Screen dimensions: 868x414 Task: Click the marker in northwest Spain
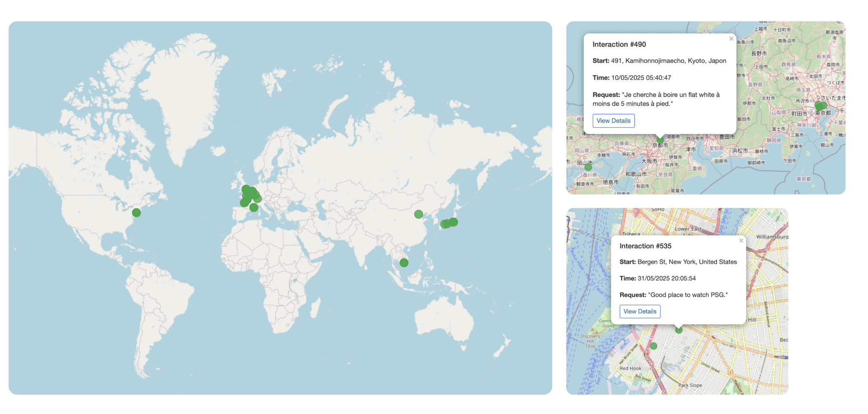(x=244, y=203)
